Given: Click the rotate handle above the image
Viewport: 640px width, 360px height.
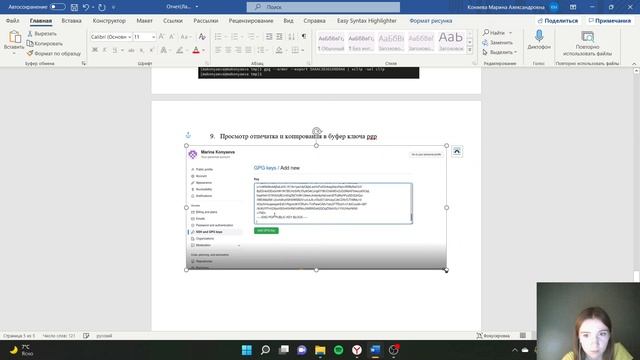Looking at the screenshot, I should (x=316, y=131).
